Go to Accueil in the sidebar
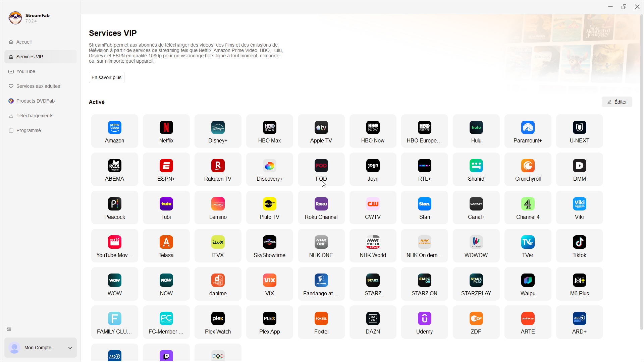The width and height of the screenshot is (644, 362). 41,42
